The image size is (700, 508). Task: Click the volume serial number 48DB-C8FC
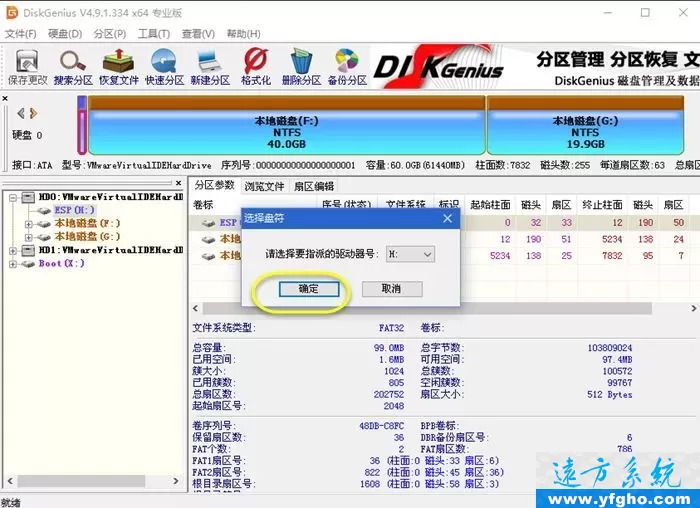tap(382, 426)
